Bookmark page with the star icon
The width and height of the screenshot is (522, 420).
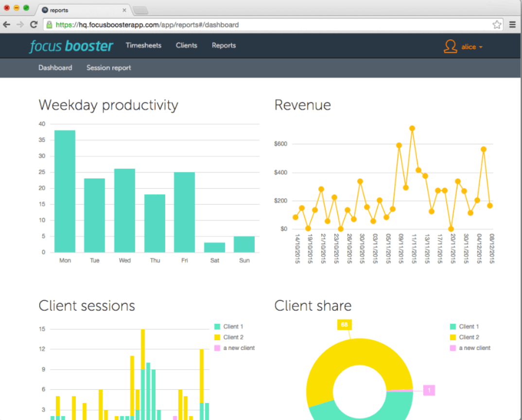tap(497, 25)
